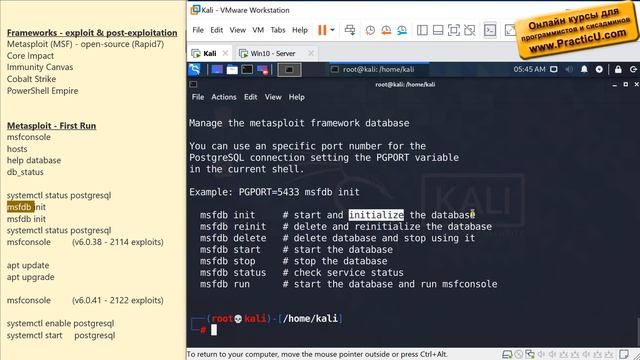The height and width of the screenshot is (360, 640).
Task: Open terminal View menu
Action: (x=273, y=97)
